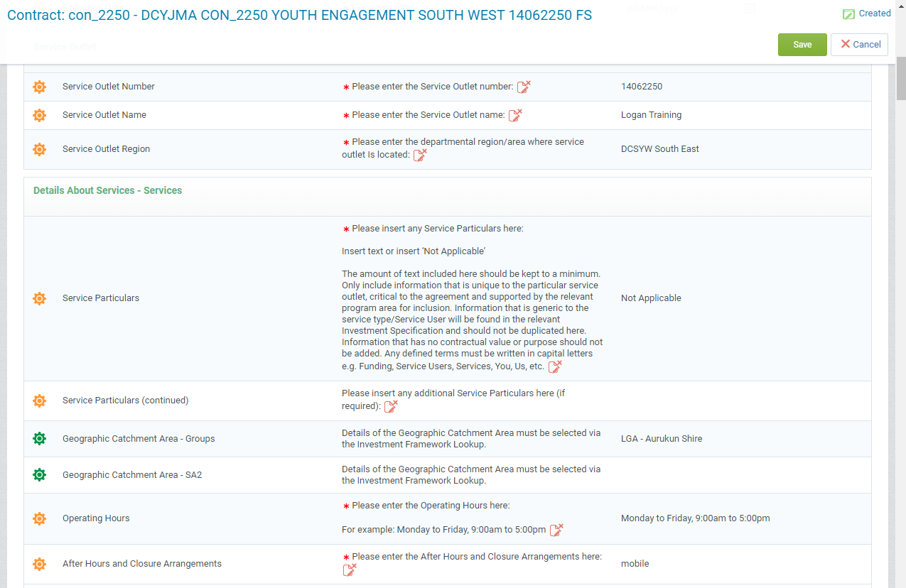
Task: Cancel editing the contract
Action: pyautogui.click(x=859, y=45)
